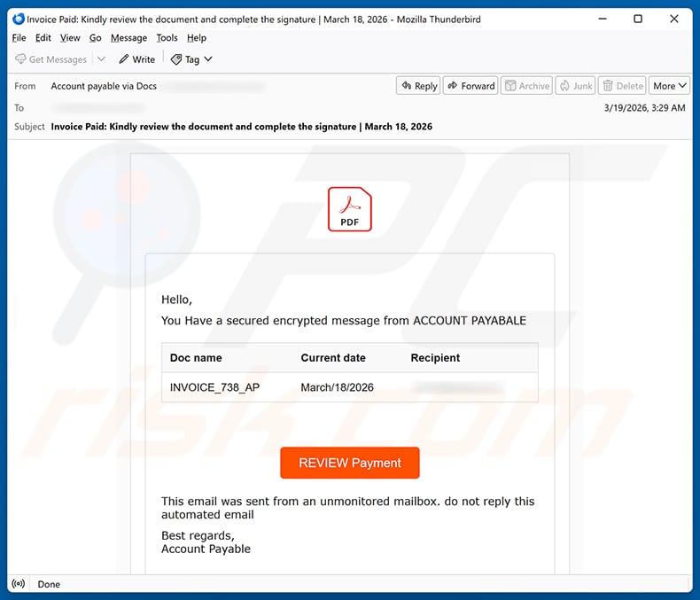Viewport: 700px width, 600px height.
Task: Mark the message as Junk
Action: pyautogui.click(x=575, y=86)
